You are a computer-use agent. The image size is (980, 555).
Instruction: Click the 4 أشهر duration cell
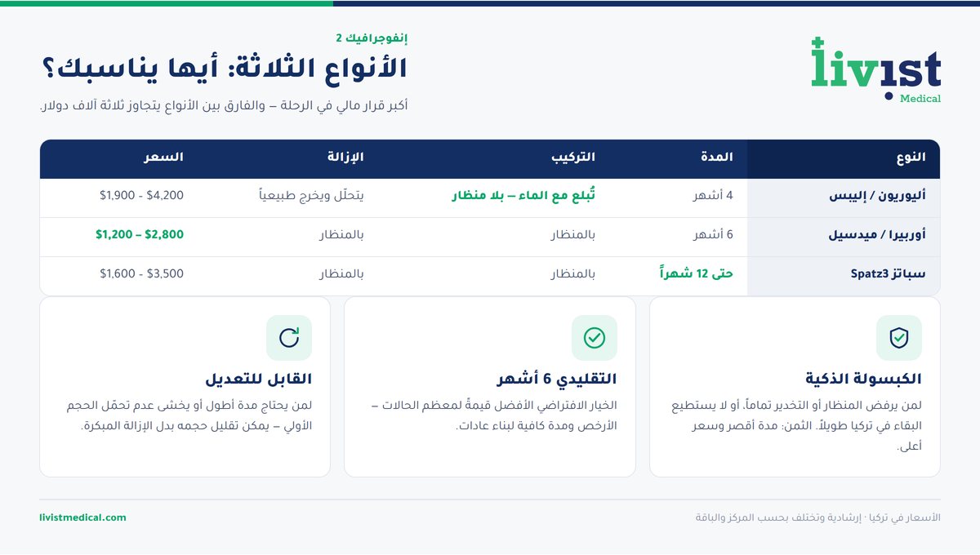(x=714, y=196)
